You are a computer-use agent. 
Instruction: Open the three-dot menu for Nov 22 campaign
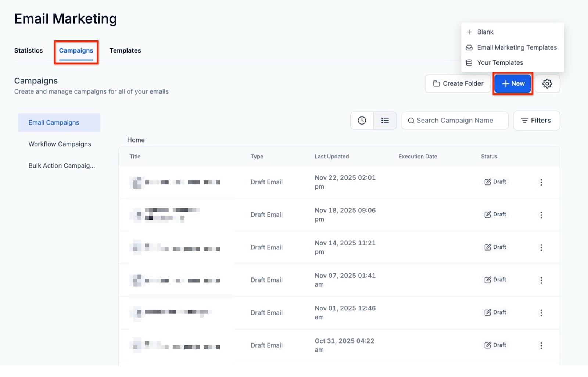[x=541, y=182]
